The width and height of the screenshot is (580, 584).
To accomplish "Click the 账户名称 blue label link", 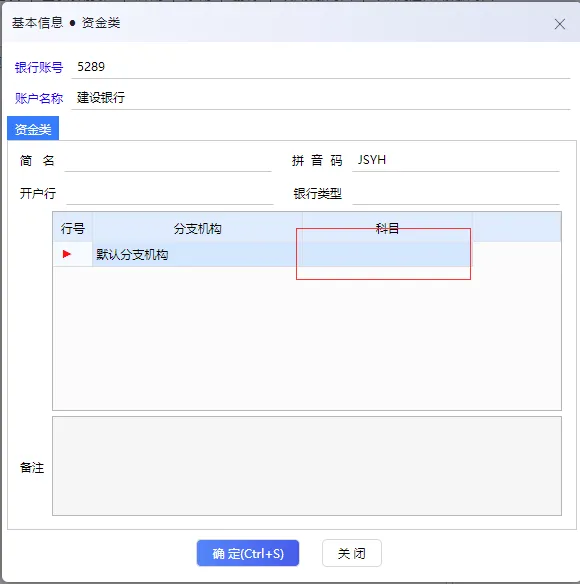I will [x=39, y=98].
